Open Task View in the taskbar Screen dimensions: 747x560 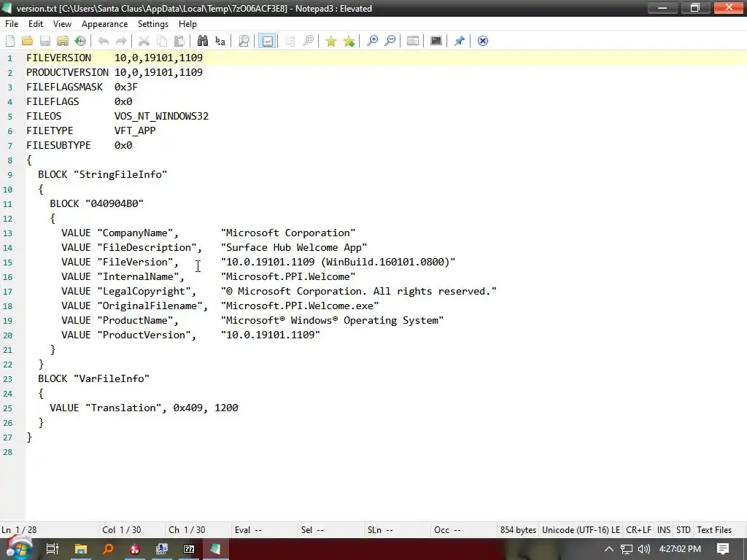pos(52,549)
